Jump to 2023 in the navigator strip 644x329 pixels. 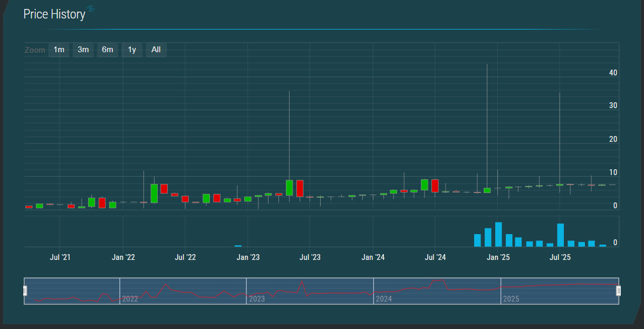point(310,291)
